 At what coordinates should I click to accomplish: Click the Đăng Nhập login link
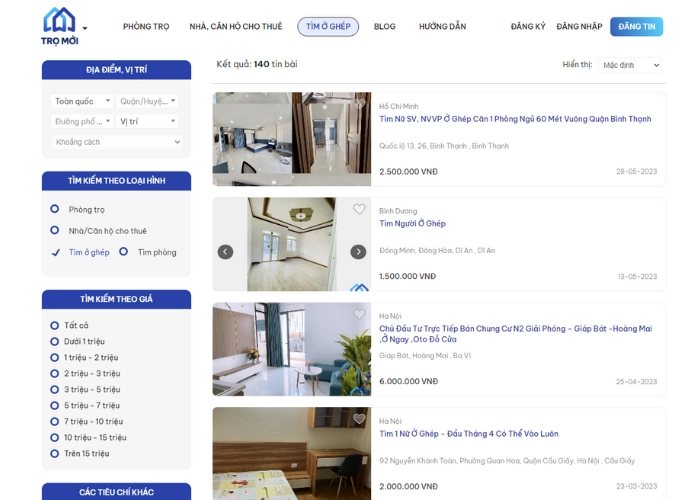[579, 27]
